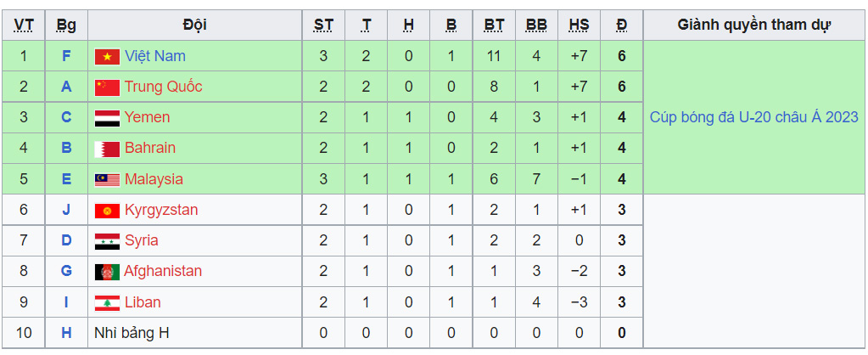Image resolution: width=868 pixels, height=355 pixels.
Task: Go to group H link
Action: pos(66,333)
